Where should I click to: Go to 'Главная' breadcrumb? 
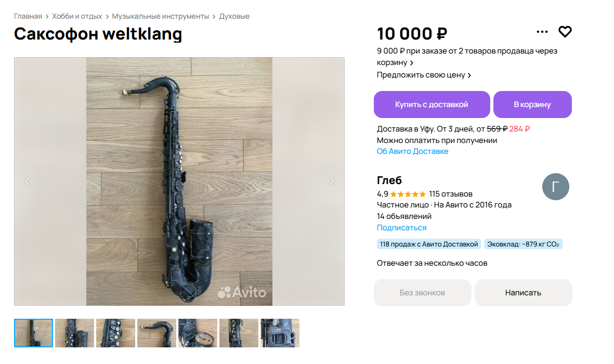click(x=28, y=16)
